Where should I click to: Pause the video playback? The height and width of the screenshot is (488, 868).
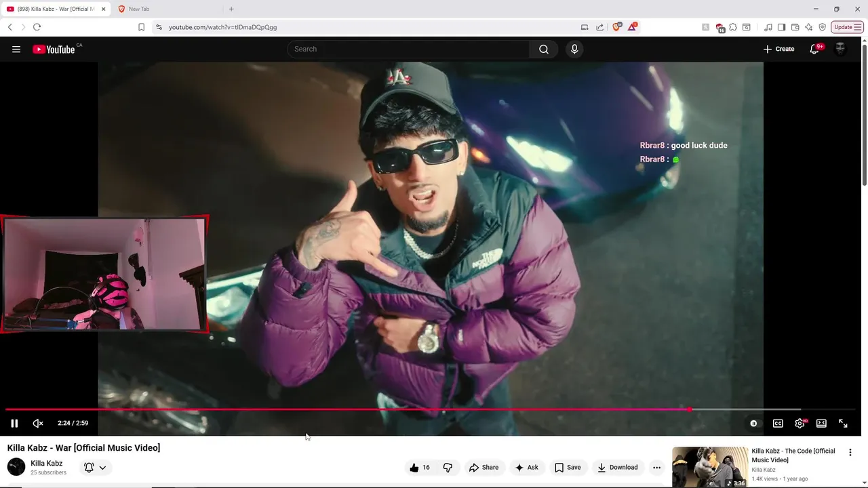pos(14,423)
